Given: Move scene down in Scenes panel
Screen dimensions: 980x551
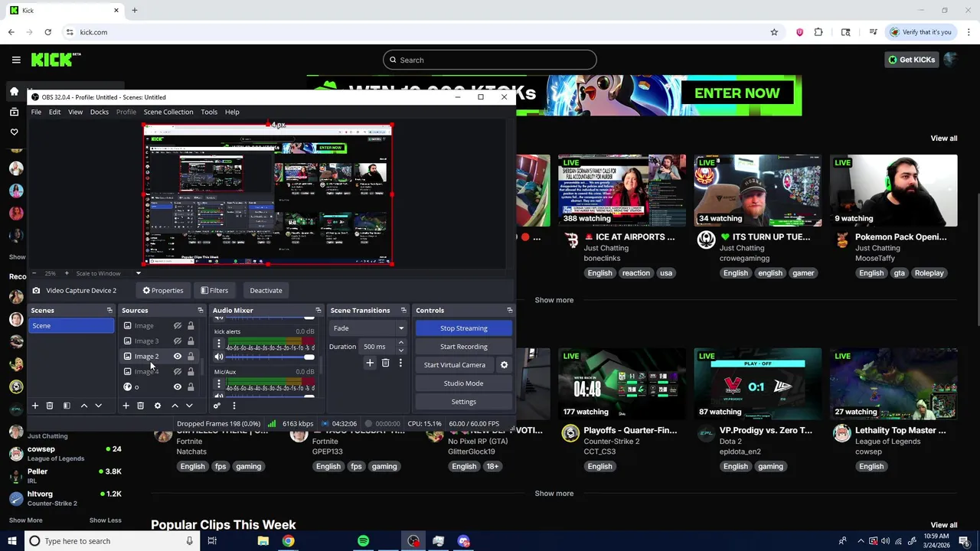Looking at the screenshot, I should [x=98, y=406].
